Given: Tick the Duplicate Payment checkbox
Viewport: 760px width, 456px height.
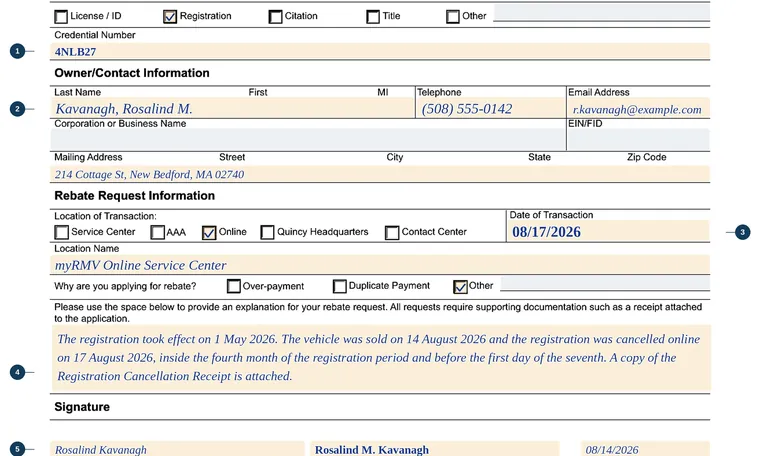Looking at the screenshot, I should (340, 286).
